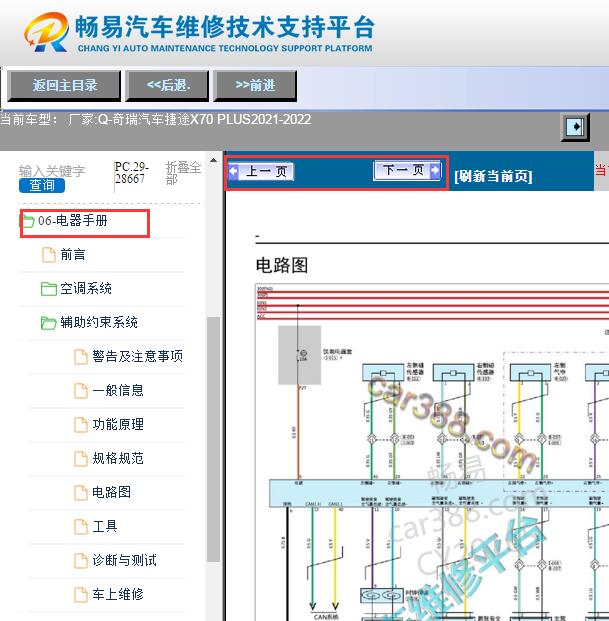Expand the 空调系统 folder icon
This screenshot has width=609, height=621.
pos(49,289)
